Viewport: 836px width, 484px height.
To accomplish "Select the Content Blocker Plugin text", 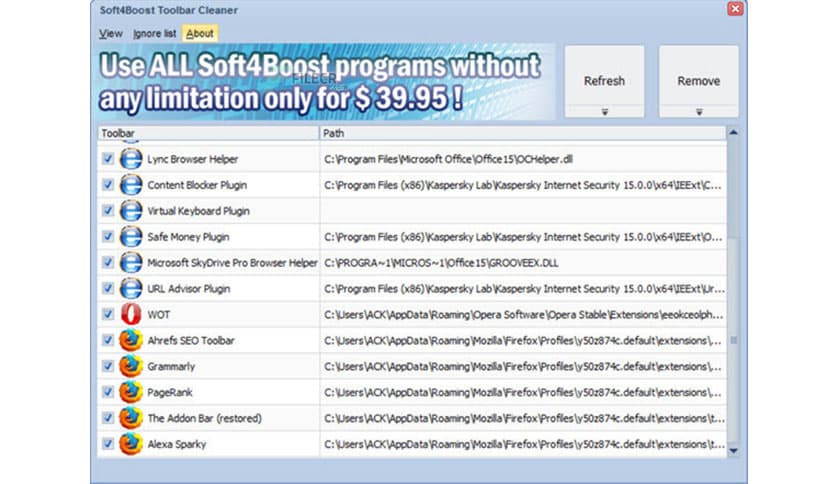I will click(197, 185).
